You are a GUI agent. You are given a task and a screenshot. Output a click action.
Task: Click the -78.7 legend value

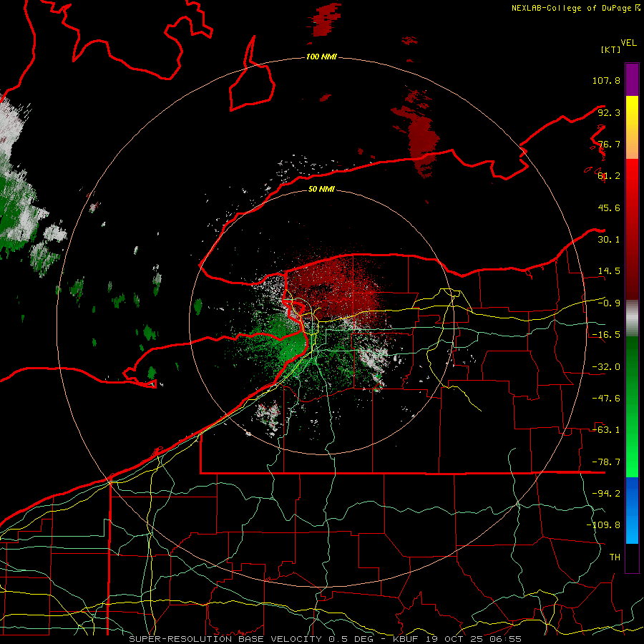[606, 462]
